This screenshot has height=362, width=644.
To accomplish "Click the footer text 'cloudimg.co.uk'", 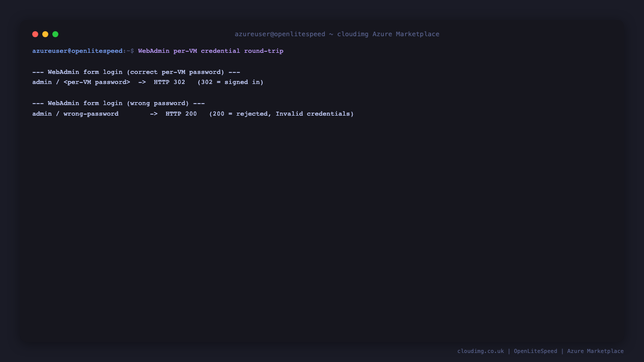I will (x=480, y=351).
